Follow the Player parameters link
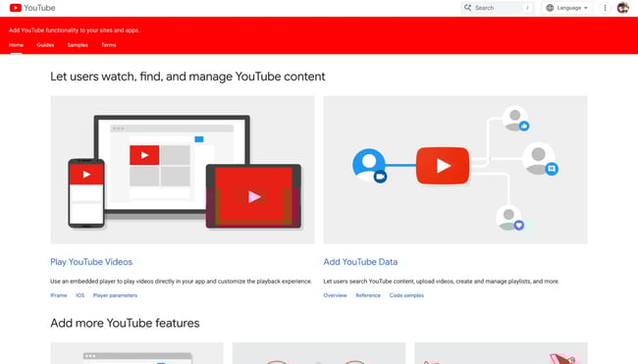The image size is (638, 364). (x=115, y=295)
